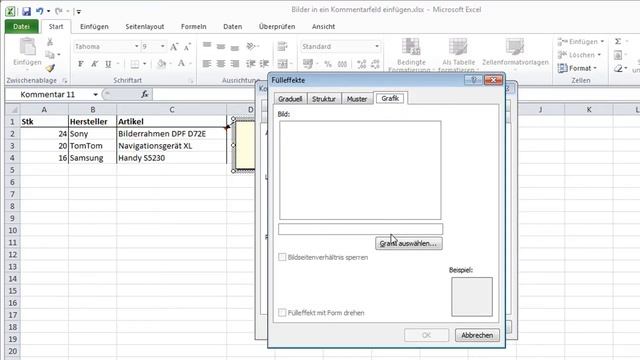Select cell containing TomTom
This screenshot has height=360, width=640.
click(x=92, y=146)
